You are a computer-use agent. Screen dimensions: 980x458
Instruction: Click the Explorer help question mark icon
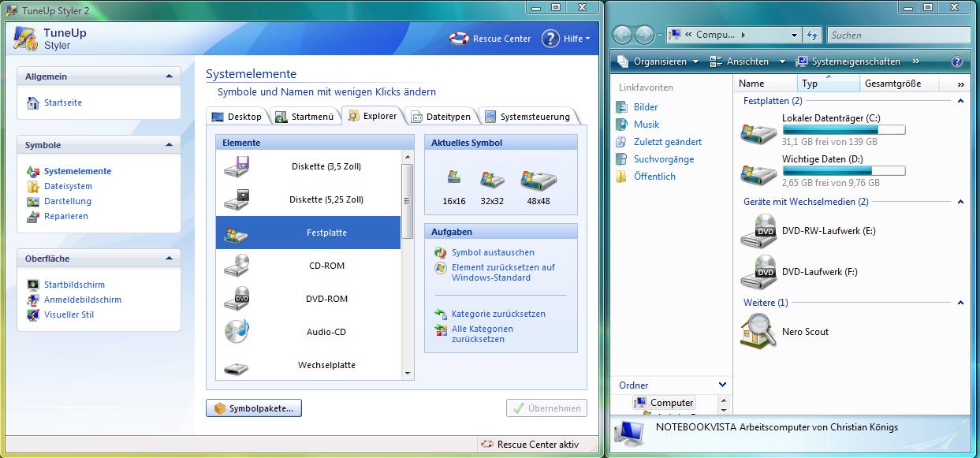click(x=957, y=61)
